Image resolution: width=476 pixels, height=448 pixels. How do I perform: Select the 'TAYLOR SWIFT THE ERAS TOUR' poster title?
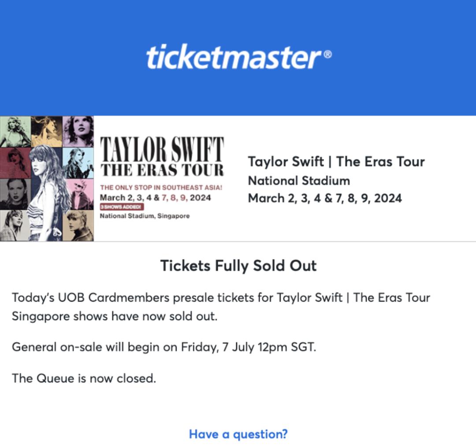pyautogui.click(x=162, y=157)
